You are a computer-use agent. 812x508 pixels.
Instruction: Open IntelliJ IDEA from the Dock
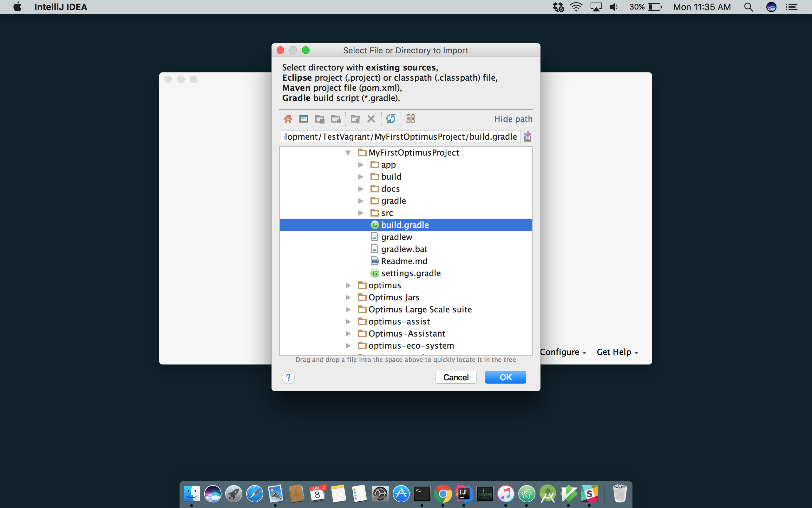464,494
